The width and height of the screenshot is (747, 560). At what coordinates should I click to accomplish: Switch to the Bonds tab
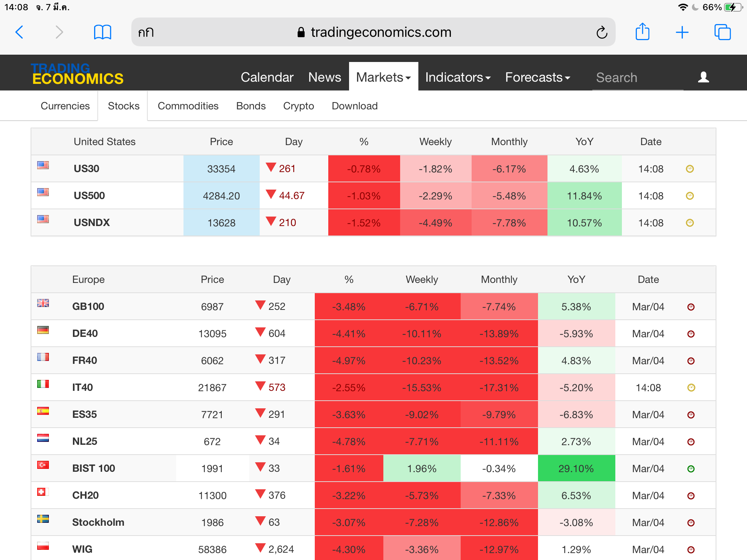(x=251, y=106)
